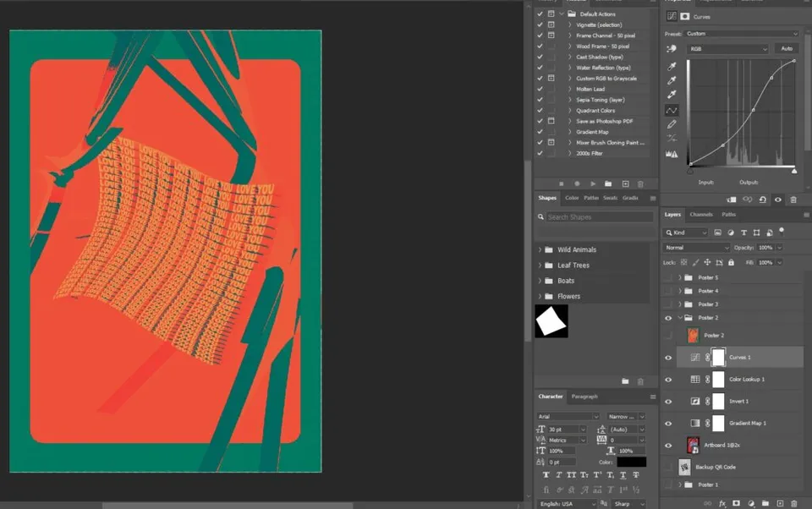The width and height of the screenshot is (812, 509).
Task: Open the Layers panel menu
Action: [x=806, y=215]
